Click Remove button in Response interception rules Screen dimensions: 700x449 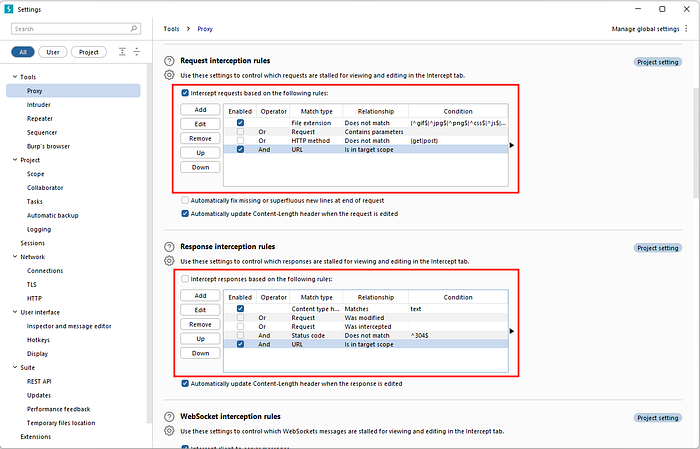coord(200,324)
